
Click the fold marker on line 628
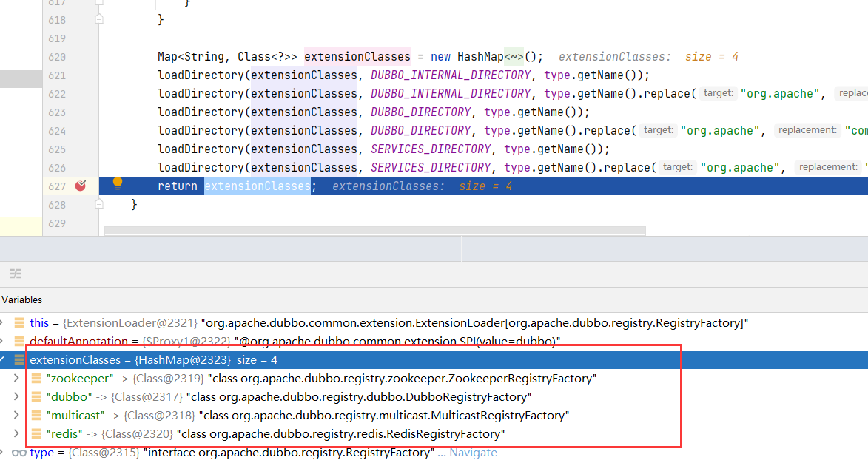click(99, 204)
